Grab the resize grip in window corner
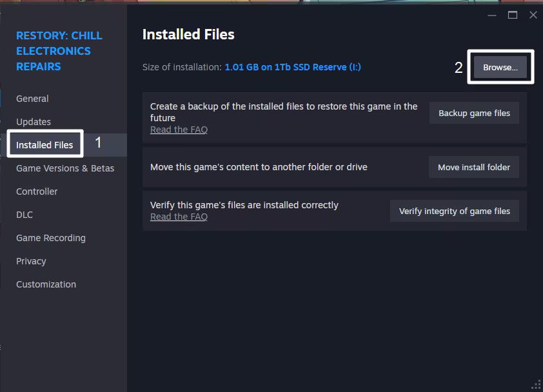This screenshot has height=392, width=543. pyautogui.click(x=537, y=385)
